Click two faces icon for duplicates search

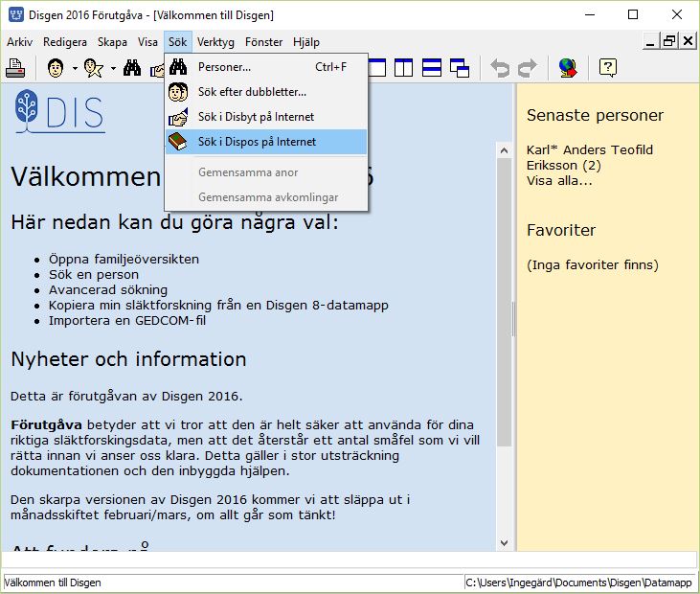pos(178,92)
